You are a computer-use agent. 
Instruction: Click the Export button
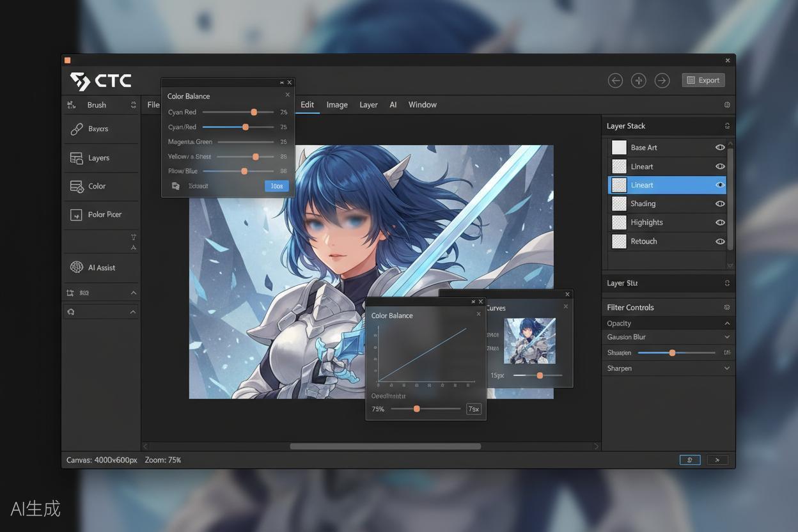pyautogui.click(x=703, y=81)
